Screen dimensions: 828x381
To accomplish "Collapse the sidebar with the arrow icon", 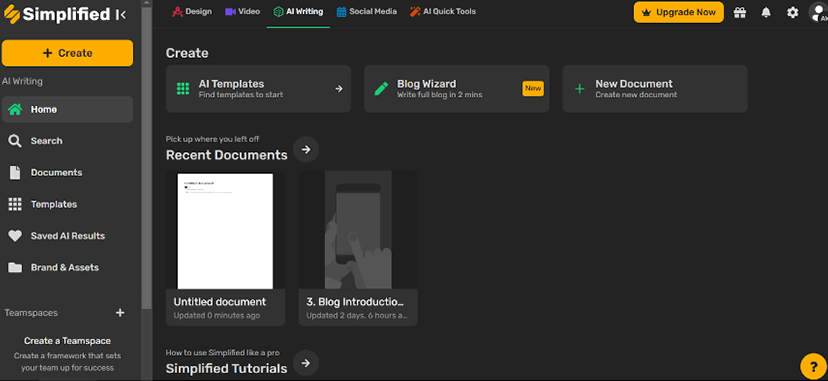I will coord(120,15).
